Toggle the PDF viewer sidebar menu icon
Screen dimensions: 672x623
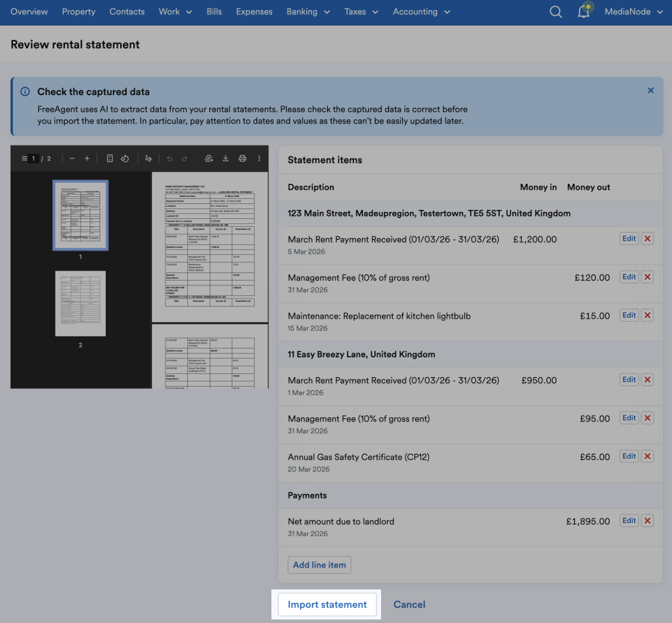tap(25, 158)
